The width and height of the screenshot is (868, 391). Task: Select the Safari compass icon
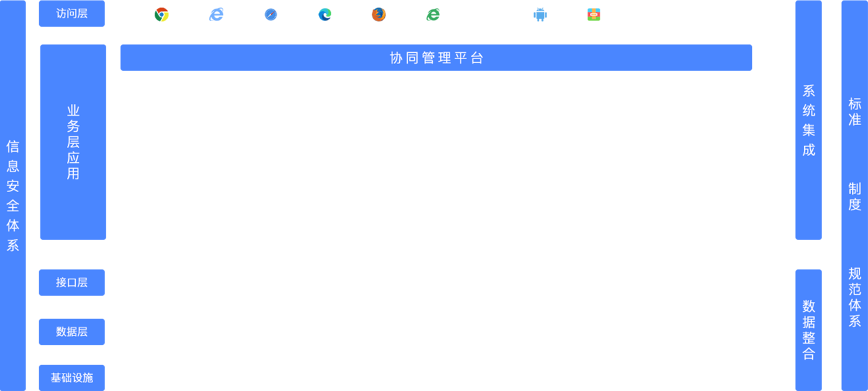coord(271,14)
